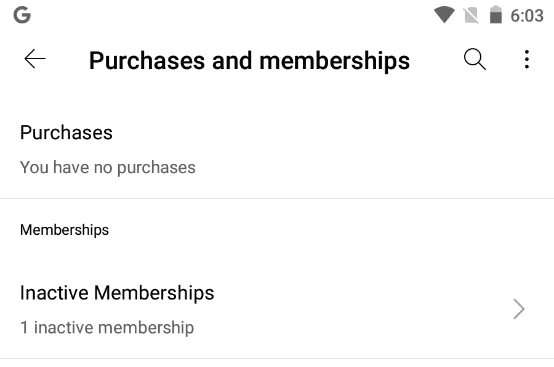Open the Inactive Memberships entry

[277, 310]
